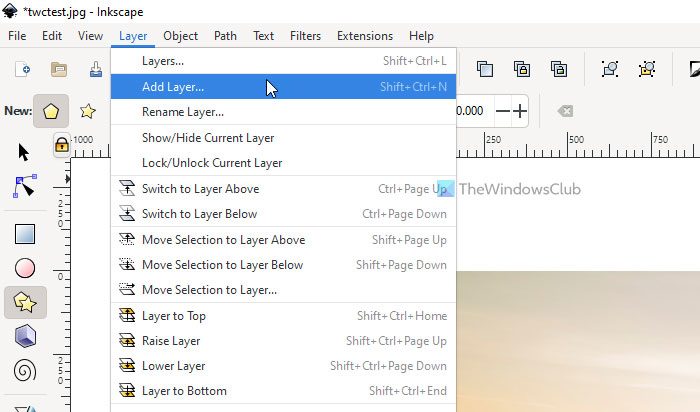Select the Selector arrow tool
Viewport: 700px width, 412px height.
pos(24,152)
